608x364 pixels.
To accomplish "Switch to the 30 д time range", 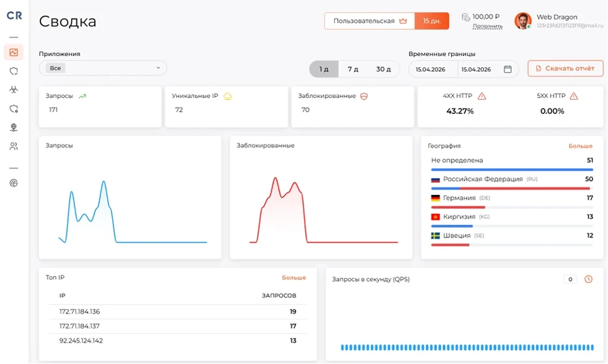I will pyautogui.click(x=383, y=69).
